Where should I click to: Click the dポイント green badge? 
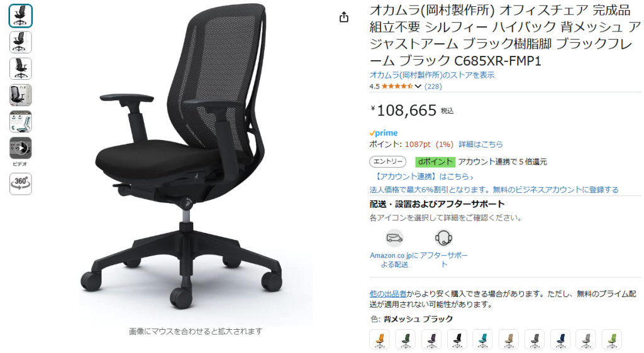(x=435, y=162)
